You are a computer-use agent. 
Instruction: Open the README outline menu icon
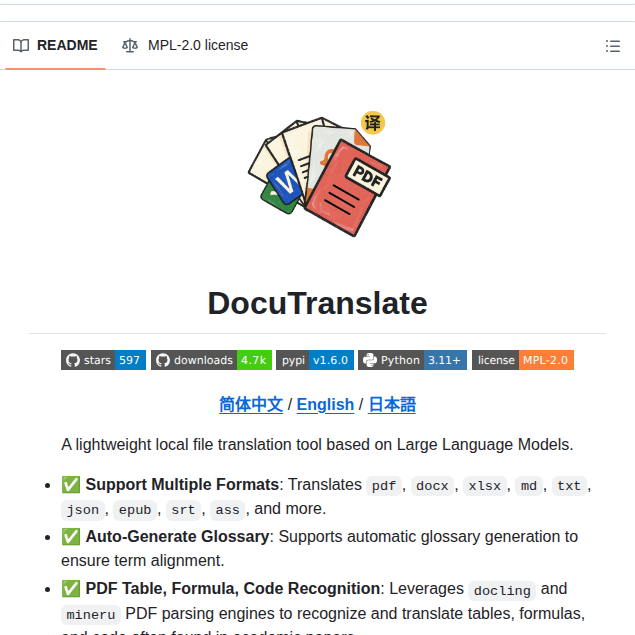click(x=613, y=46)
